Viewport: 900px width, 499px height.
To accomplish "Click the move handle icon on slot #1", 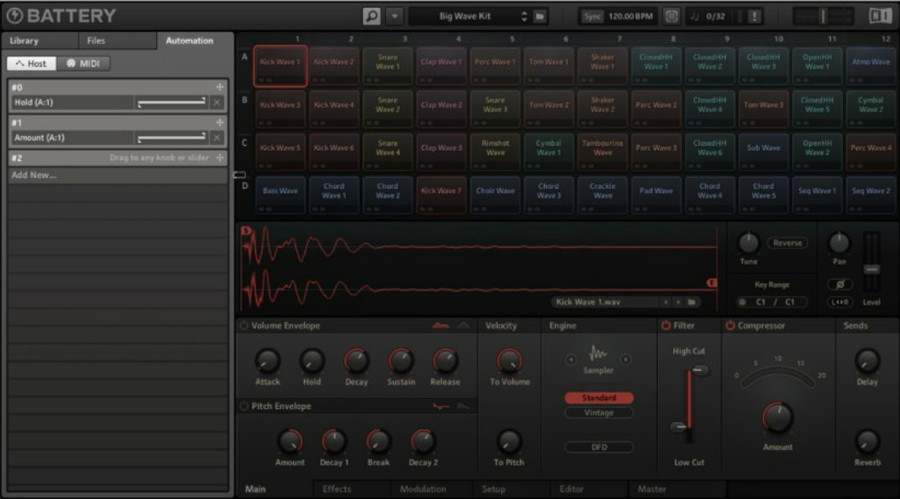I will [219, 122].
